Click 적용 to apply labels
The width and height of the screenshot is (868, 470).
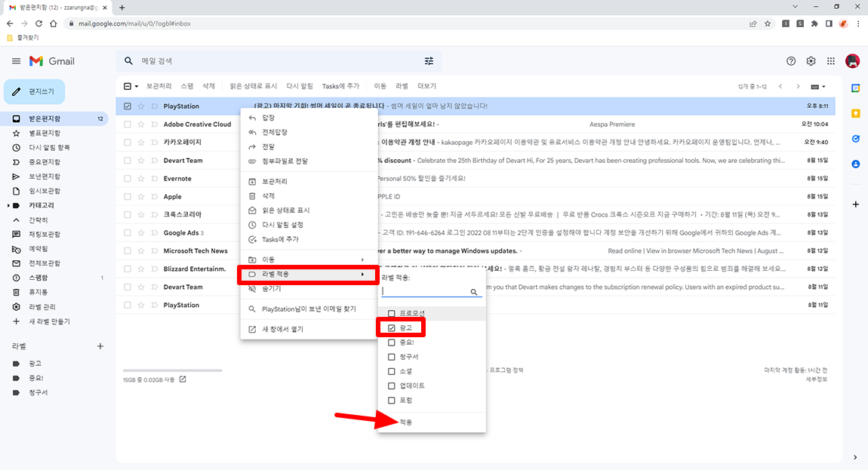(406, 422)
